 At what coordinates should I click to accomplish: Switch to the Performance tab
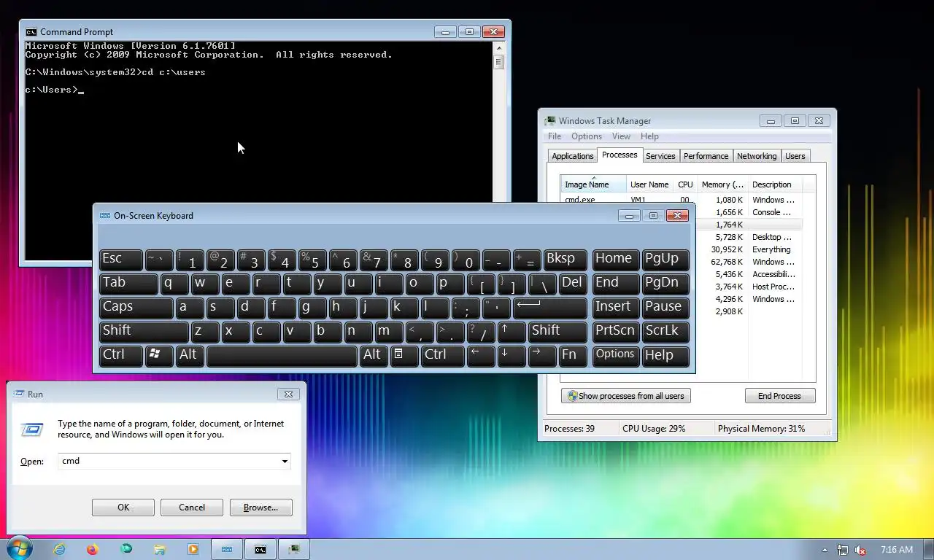click(x=706, y=156)
